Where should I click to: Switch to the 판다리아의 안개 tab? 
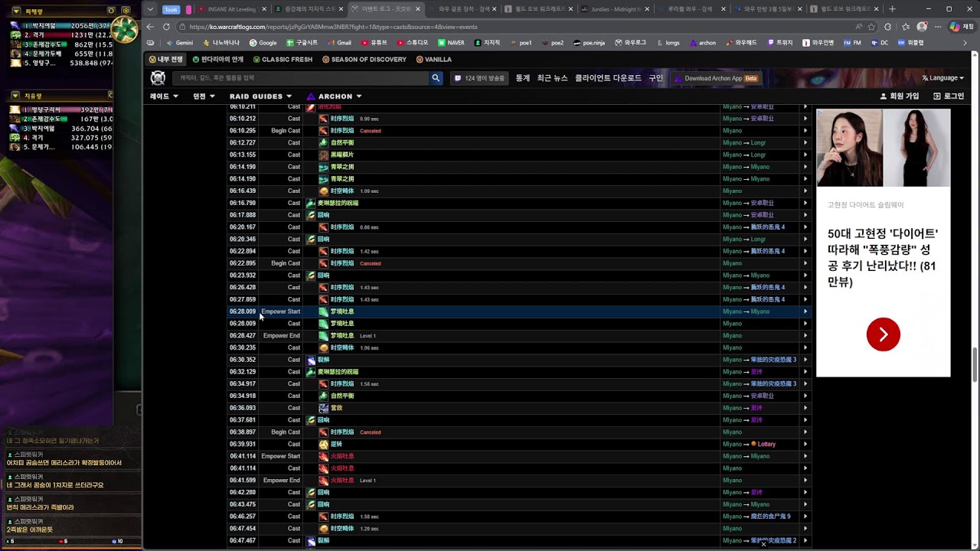(x=218, y=60)
